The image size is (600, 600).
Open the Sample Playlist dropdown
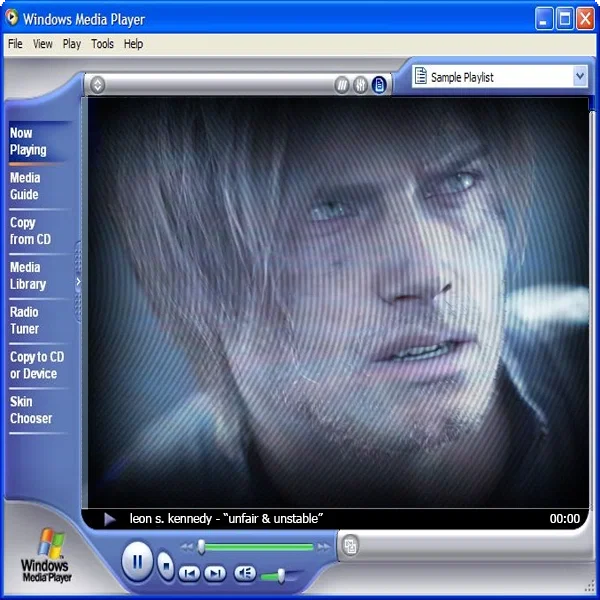click(x=580, y=76)
